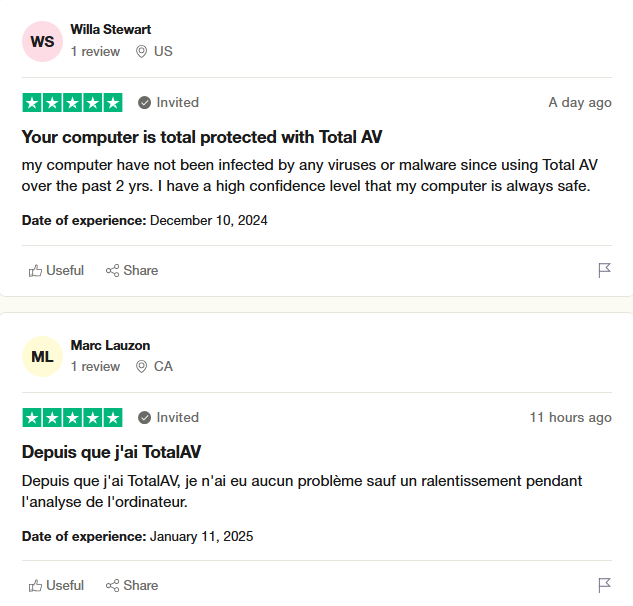The image size is (633, 606).
Task: Click the US location pin icon
Action: pos(142,52)
